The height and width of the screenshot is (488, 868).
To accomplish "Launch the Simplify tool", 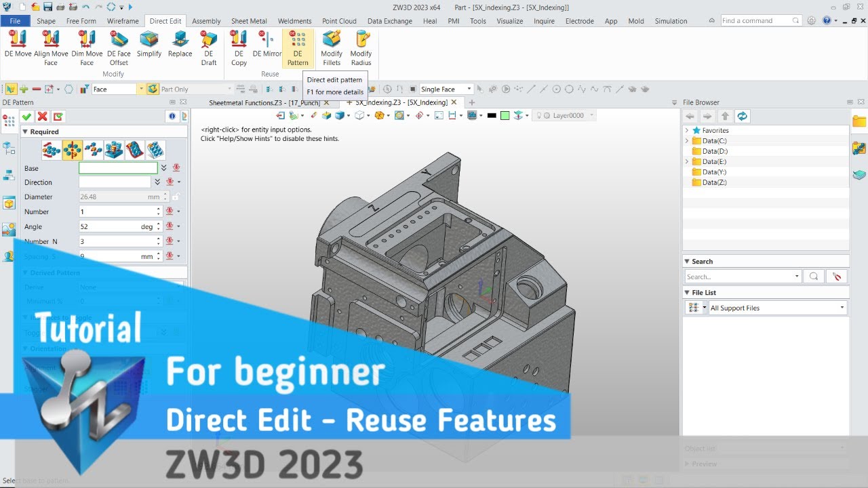I will coord(149,45).
